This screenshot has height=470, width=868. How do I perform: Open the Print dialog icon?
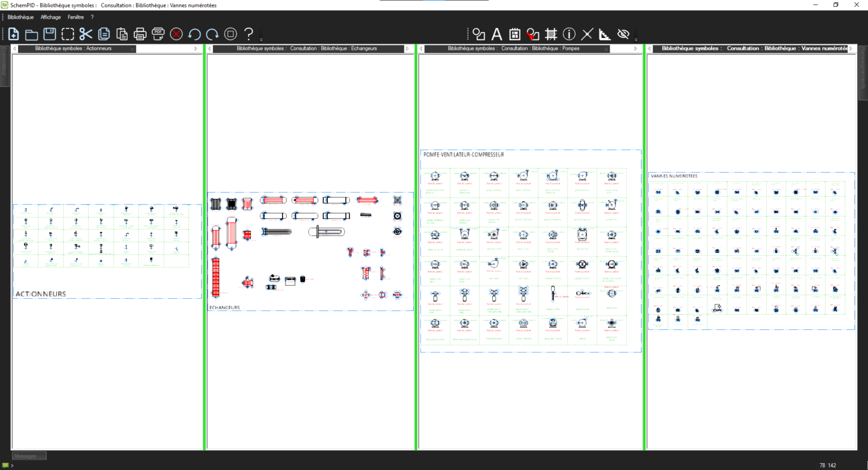click(140, 34)
